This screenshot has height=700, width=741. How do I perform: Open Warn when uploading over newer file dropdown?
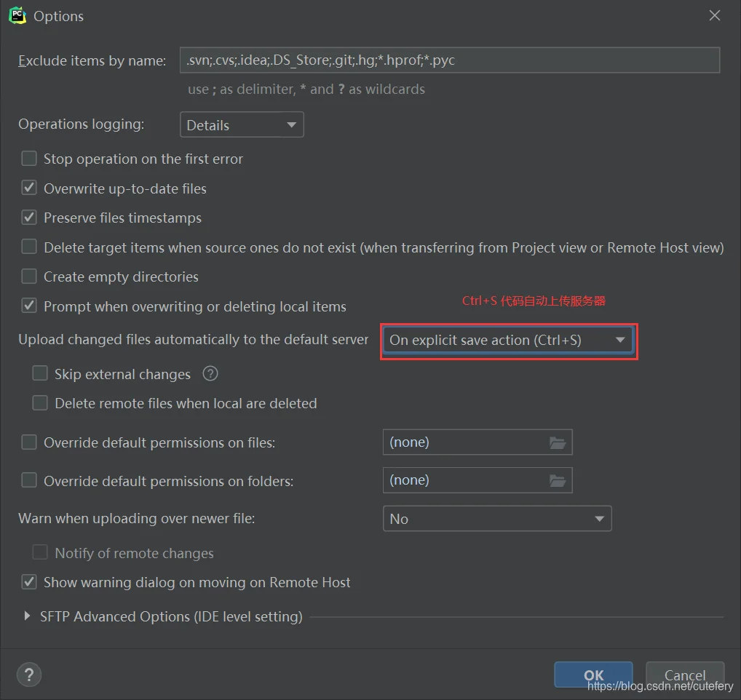pos(496,519)
